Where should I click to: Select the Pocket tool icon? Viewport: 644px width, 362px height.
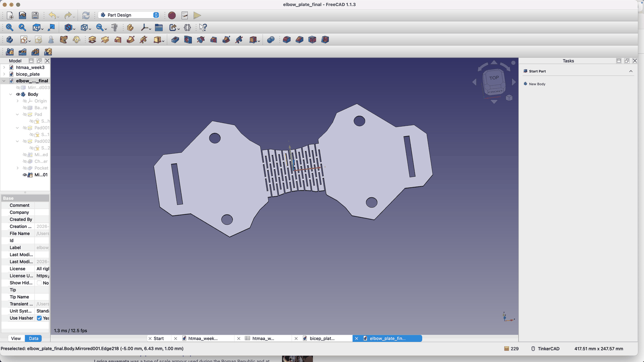175,39
